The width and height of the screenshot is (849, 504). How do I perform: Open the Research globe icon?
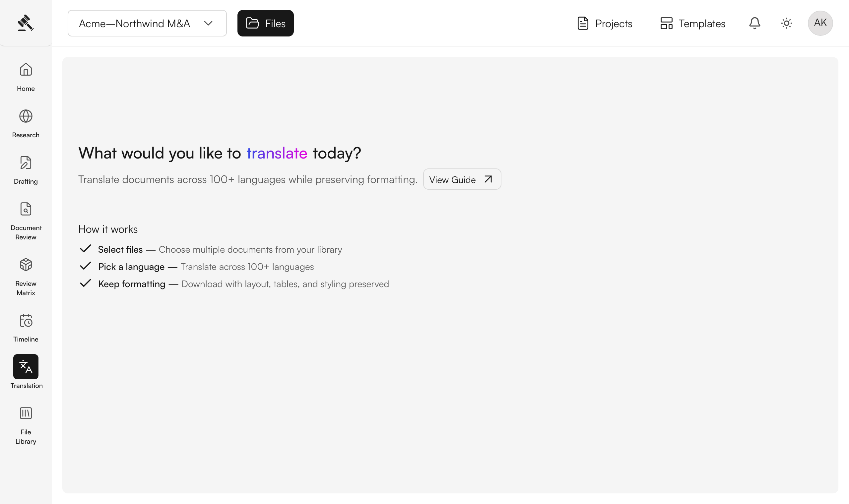tap(26, 116)
